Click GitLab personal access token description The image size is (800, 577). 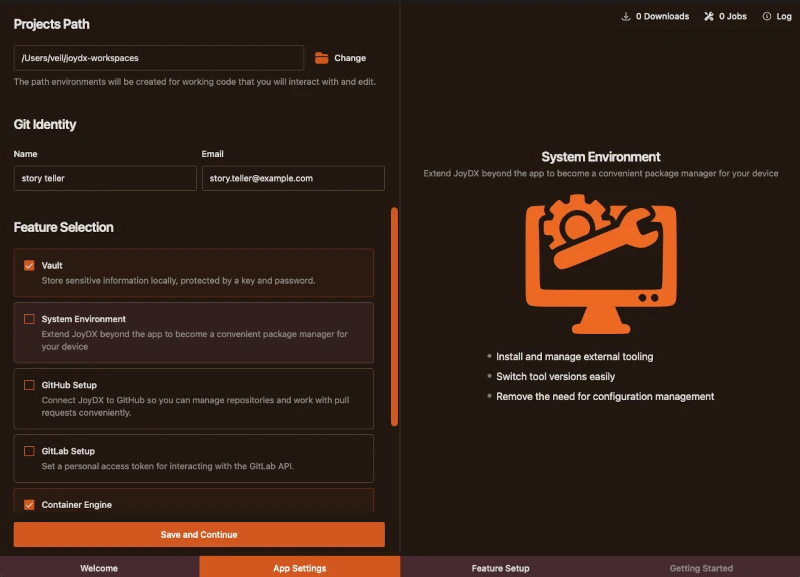(167, 466)
